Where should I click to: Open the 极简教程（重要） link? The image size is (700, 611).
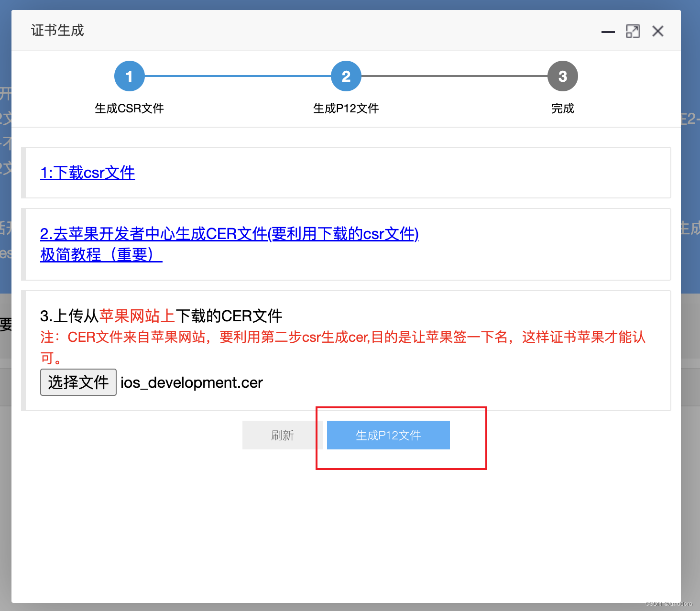101,254
